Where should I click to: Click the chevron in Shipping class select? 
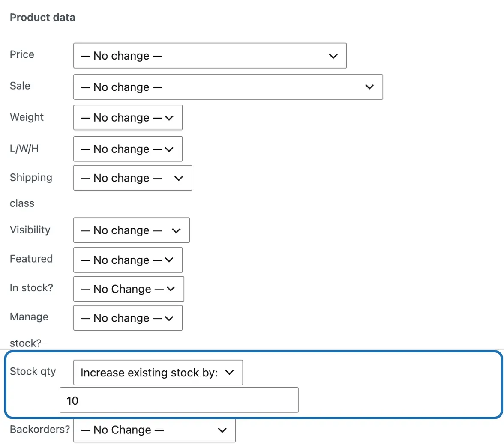point(179,178)
